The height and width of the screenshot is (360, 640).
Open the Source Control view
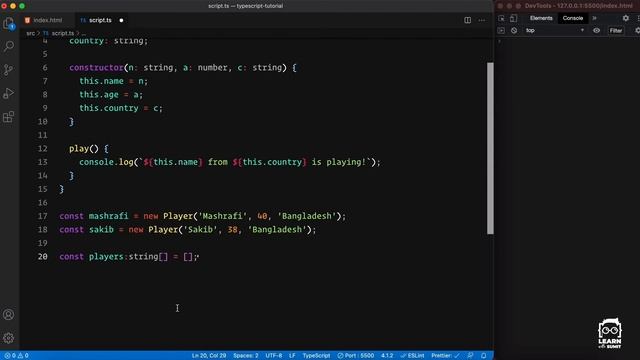point(9,70)
